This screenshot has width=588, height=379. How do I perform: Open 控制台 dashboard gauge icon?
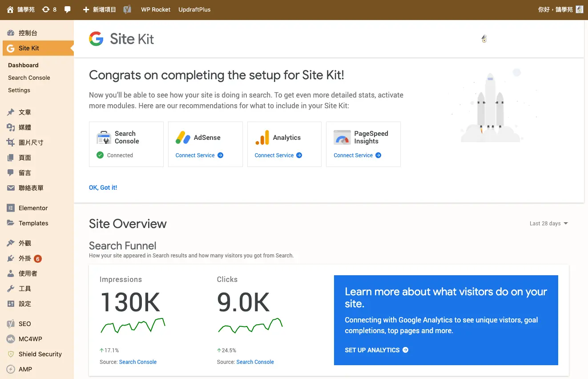pos(11,33)
